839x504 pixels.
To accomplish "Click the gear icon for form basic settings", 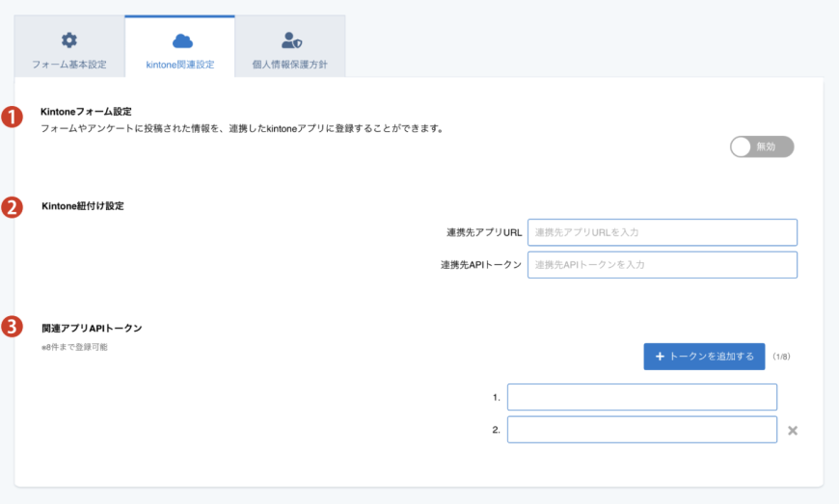I will (x=69, y=40).
